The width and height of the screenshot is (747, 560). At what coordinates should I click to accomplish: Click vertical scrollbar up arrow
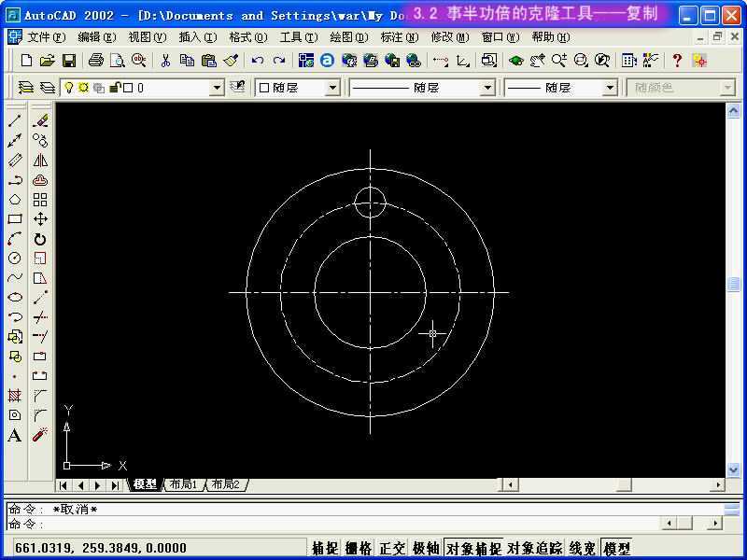pos(734,111)
